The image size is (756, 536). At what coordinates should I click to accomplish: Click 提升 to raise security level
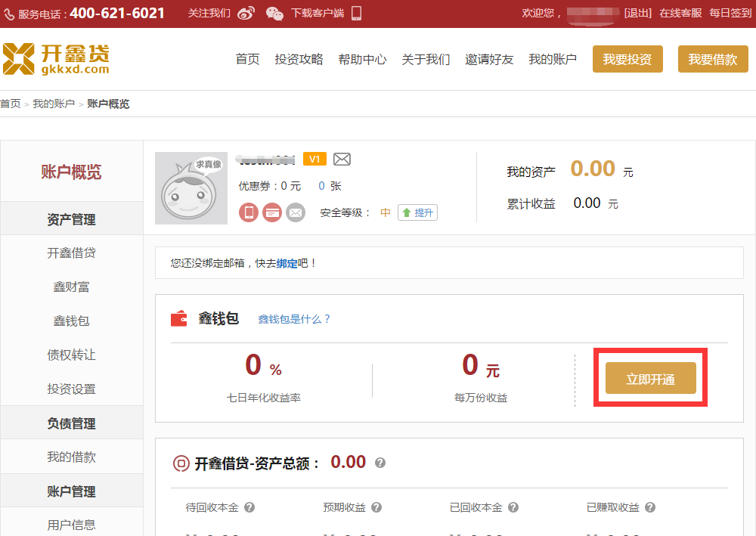[417, 212]
